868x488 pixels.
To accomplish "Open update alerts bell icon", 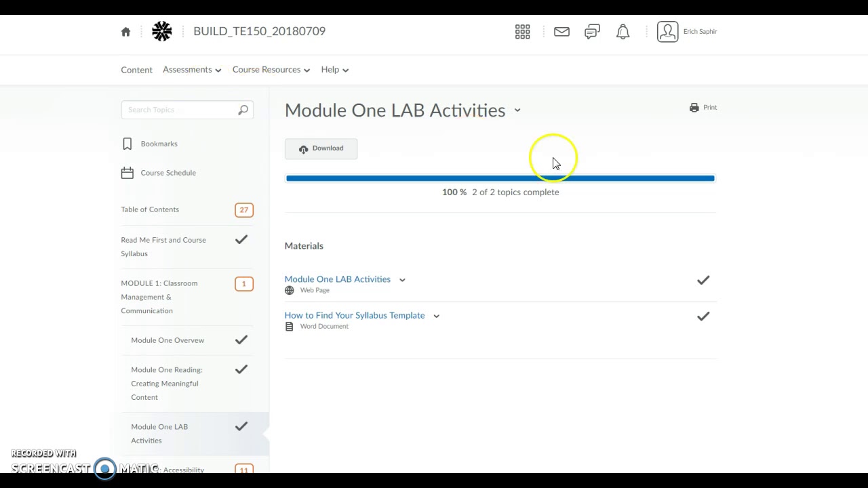I will click(623, 32).
